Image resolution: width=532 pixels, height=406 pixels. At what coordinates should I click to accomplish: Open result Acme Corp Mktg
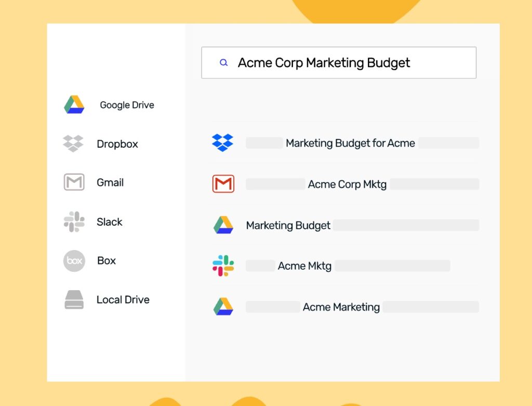[347, 185]
